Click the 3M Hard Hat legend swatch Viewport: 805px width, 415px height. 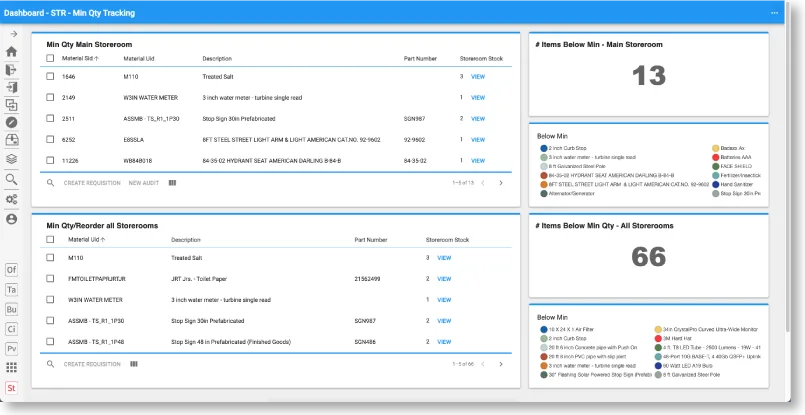658,338
